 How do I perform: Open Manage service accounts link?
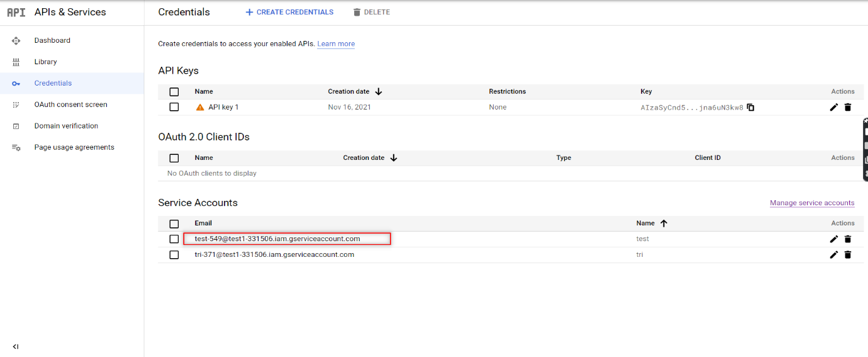click(812, 203)
